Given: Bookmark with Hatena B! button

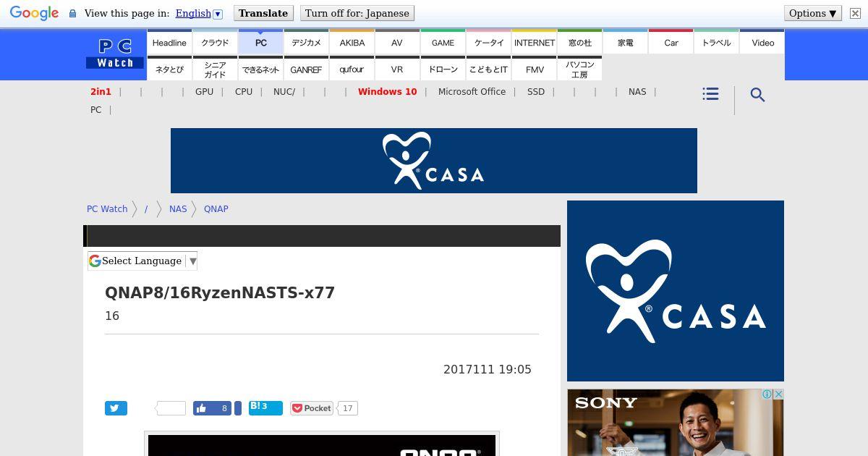Looking at the screenshot, I should click(265, 408).
